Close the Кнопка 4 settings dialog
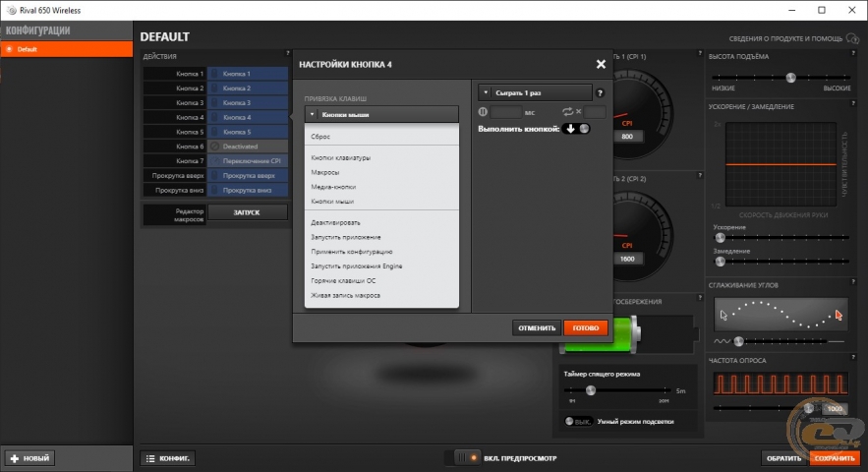Image resolution: width=868 pixels, height=472 pixels. (601, 64)
